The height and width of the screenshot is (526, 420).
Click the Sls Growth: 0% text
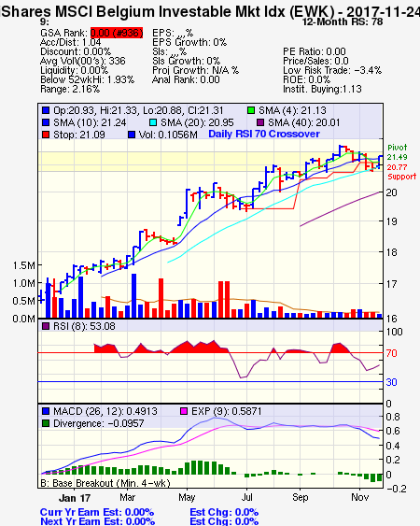click(x=186, y=61)
